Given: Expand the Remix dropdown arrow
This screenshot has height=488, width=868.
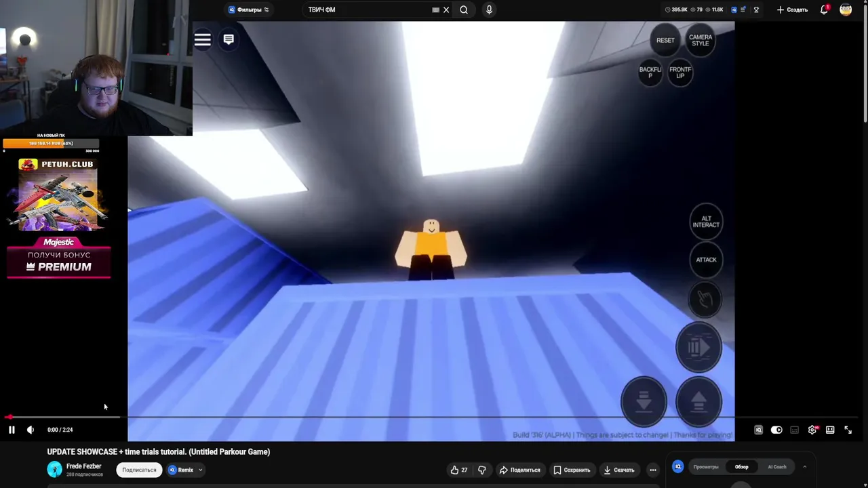Looking at the screenshot, I should pyautogui.click(x=200, y=470).
